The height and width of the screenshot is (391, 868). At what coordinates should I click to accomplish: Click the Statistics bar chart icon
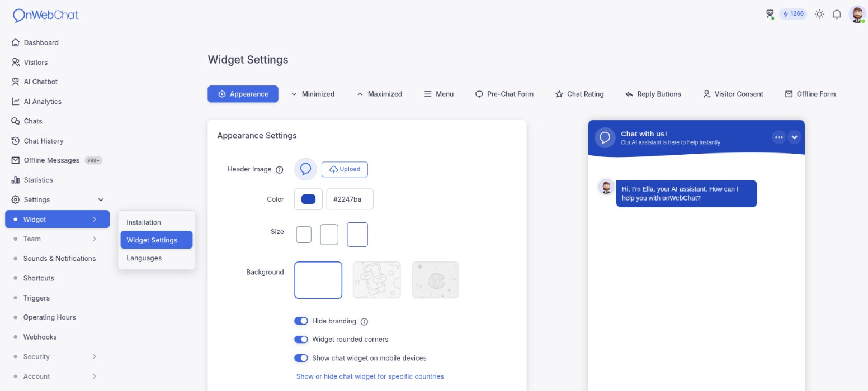click(16, 180)
